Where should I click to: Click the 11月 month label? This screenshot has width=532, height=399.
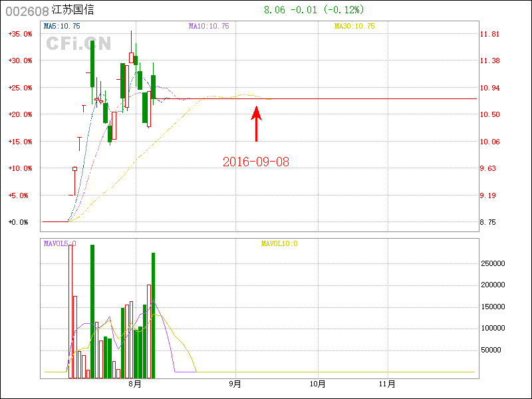point(387,384)
